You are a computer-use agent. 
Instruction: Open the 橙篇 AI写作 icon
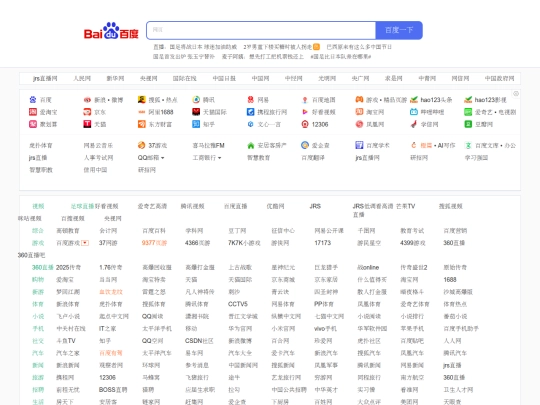pyautogui.click(x=414, y=145)
